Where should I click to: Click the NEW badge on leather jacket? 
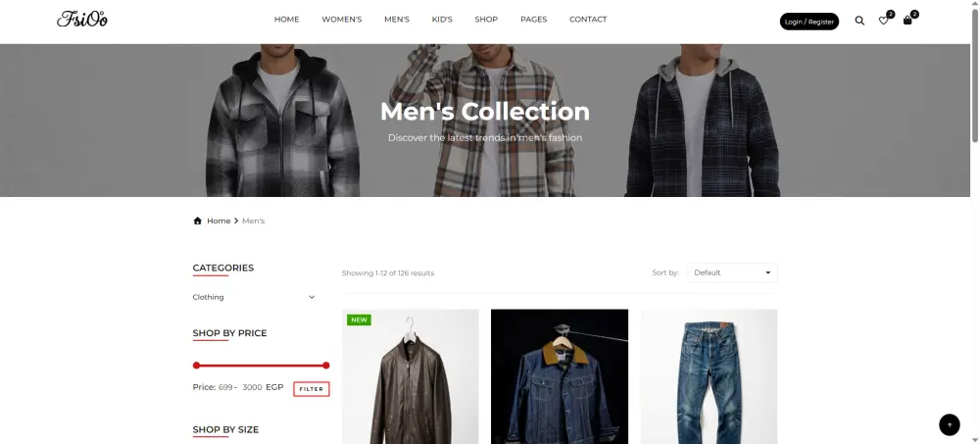pos(359,320)
